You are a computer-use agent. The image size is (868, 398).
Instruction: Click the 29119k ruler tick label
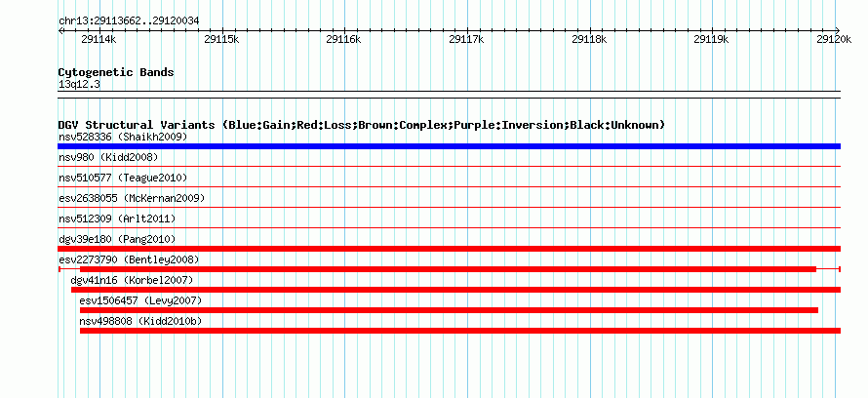(711, 39)
